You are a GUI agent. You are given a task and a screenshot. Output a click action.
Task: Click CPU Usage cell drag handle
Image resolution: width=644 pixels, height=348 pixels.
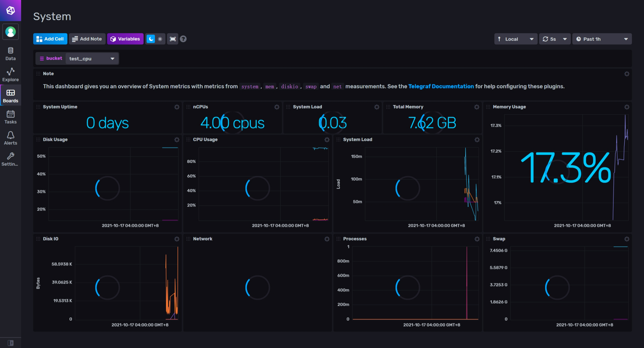tap(188, 140)
